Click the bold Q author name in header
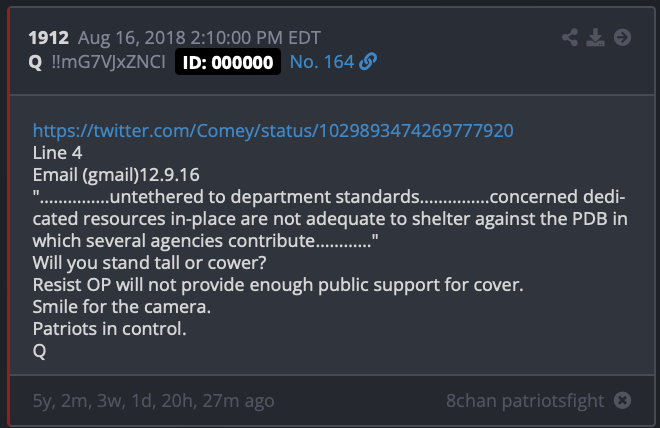 35,63
